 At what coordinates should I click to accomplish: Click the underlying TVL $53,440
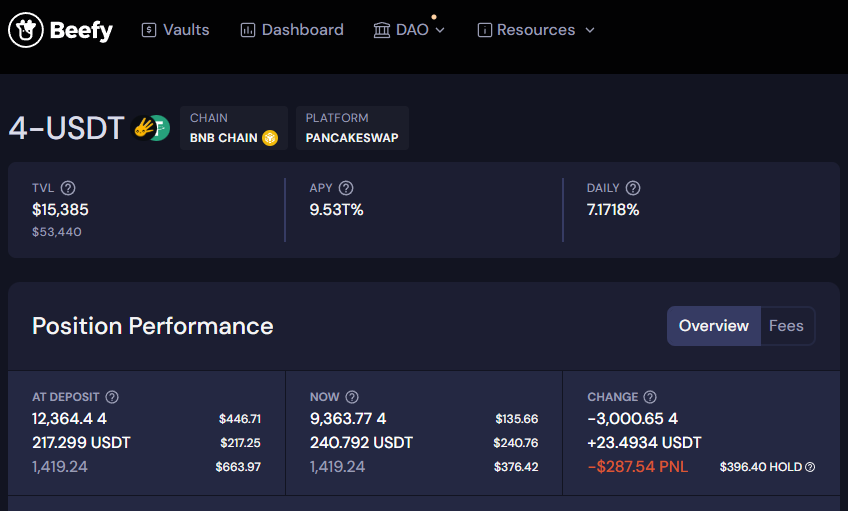pos(57,232)
